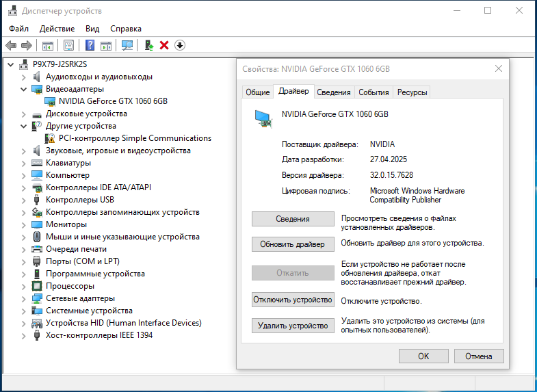This screenshot has width=537, height=392.
Task: Toggle the action pane toolbar icon
Action: (106, 45)
